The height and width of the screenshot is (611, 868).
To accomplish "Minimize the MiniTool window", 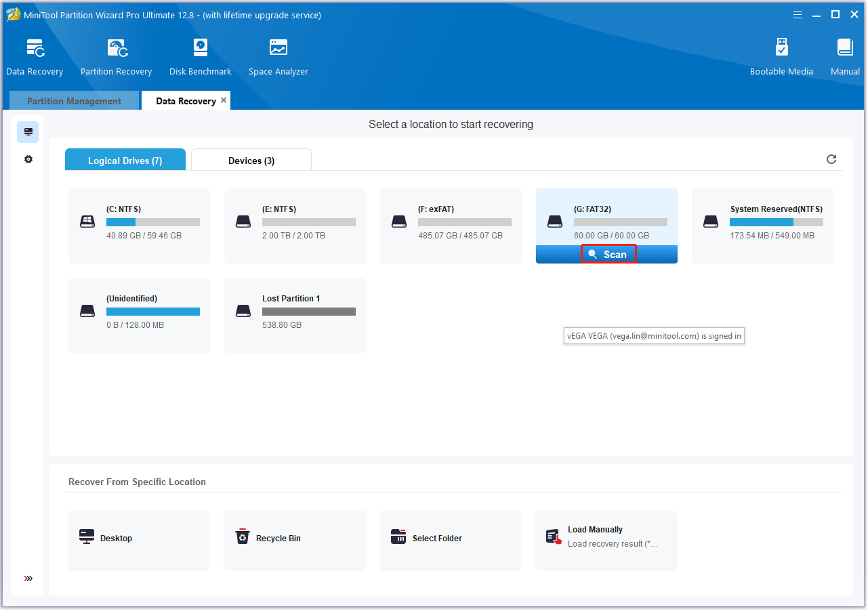I will point(817,14).
